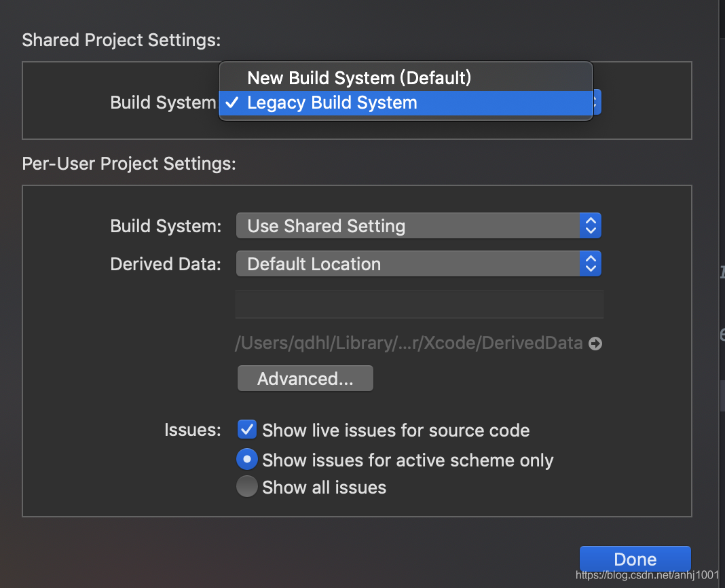Open Derived Data location dropdown
This screenshot has width=725, height=588.
pyautogui.click(x=418, y=263)
